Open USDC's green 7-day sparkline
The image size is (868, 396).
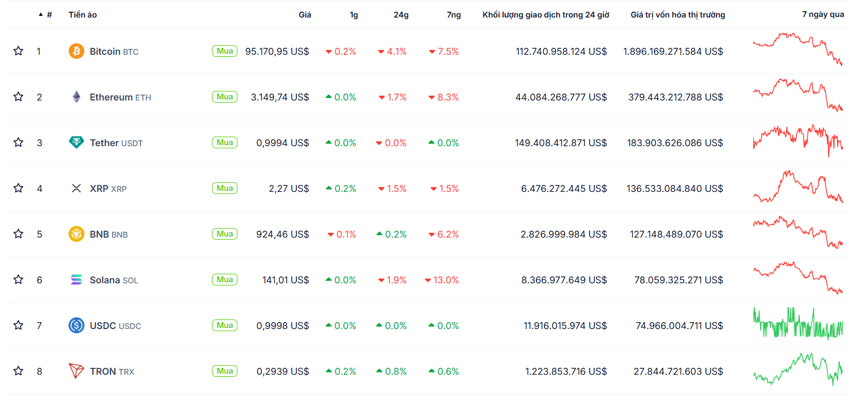798,323
